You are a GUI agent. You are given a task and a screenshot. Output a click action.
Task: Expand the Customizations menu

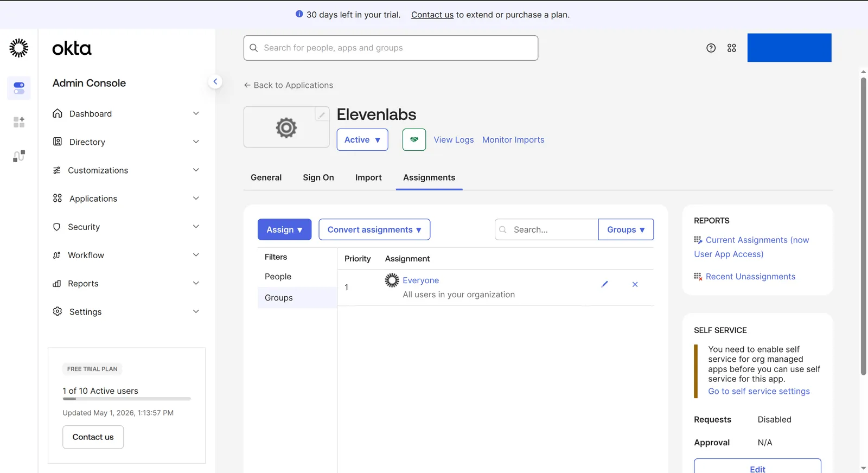pos(126,170)
